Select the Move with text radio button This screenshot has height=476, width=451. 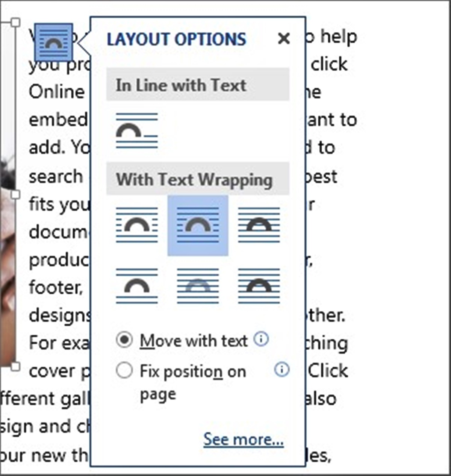[x=124, y=340]
